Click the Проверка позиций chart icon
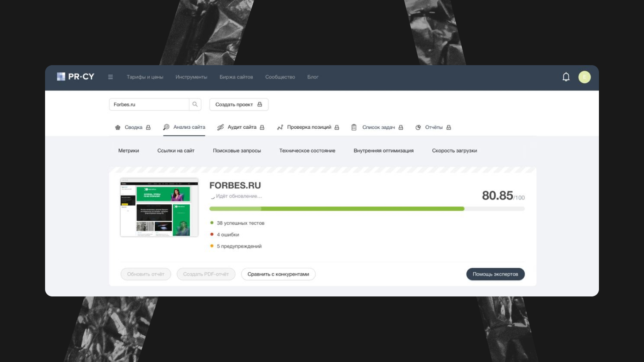This screenshot has width=644, height=362. tap(280, 128)
